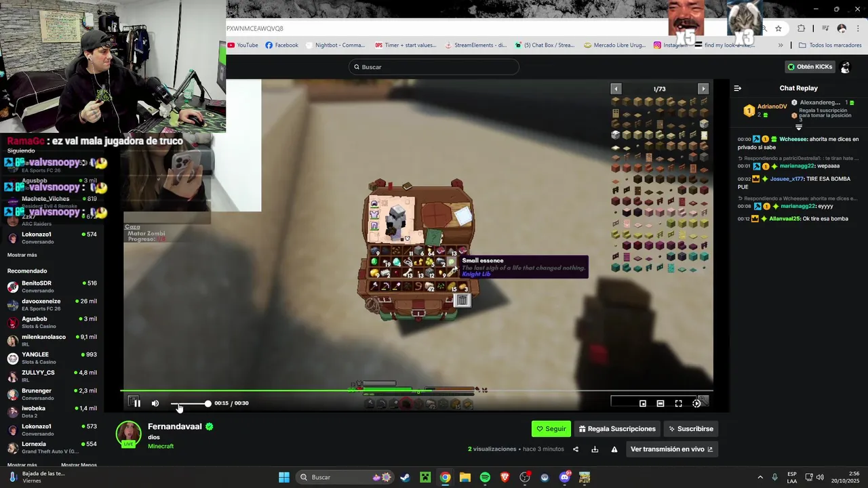Open the Chat Box / Stream bookmark
The height and width of the screenshot is (488, 868).
coord(545,45)
